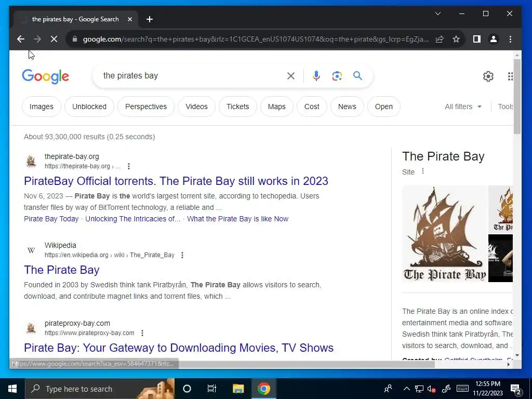Screen dimensions: 532x399
Task: Open the Tools option
Action: (x=505, y=107)
